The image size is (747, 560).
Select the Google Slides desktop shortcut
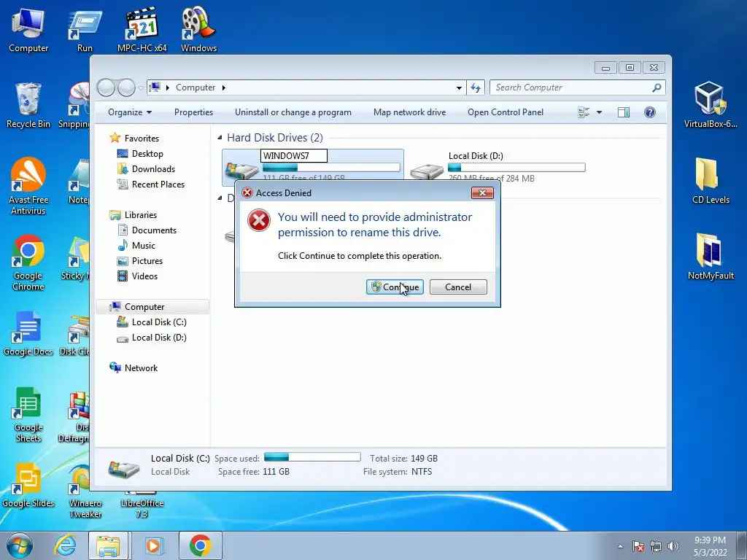pos(28,485)
